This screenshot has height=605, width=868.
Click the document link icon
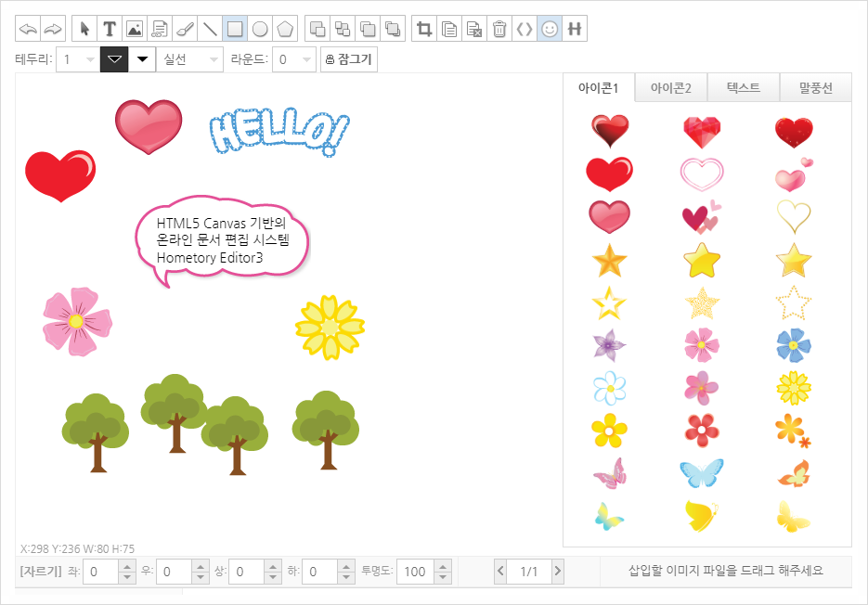[160, 29]
